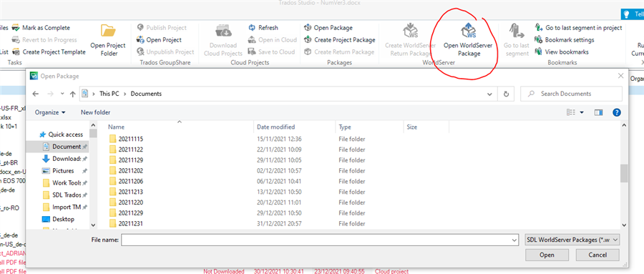Viewport: 644px width, 274px height.
Task: Open the File name dropdown arrow
Action: click(514, 240)
